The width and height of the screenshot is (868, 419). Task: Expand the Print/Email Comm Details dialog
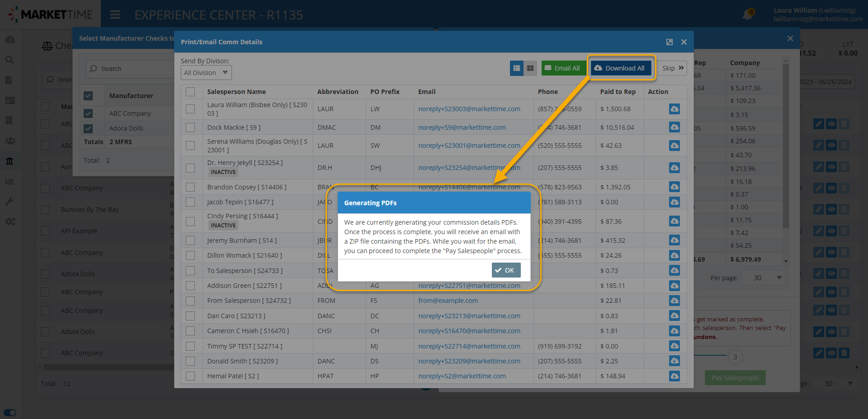pyautogui.click(x=669, y=42)
